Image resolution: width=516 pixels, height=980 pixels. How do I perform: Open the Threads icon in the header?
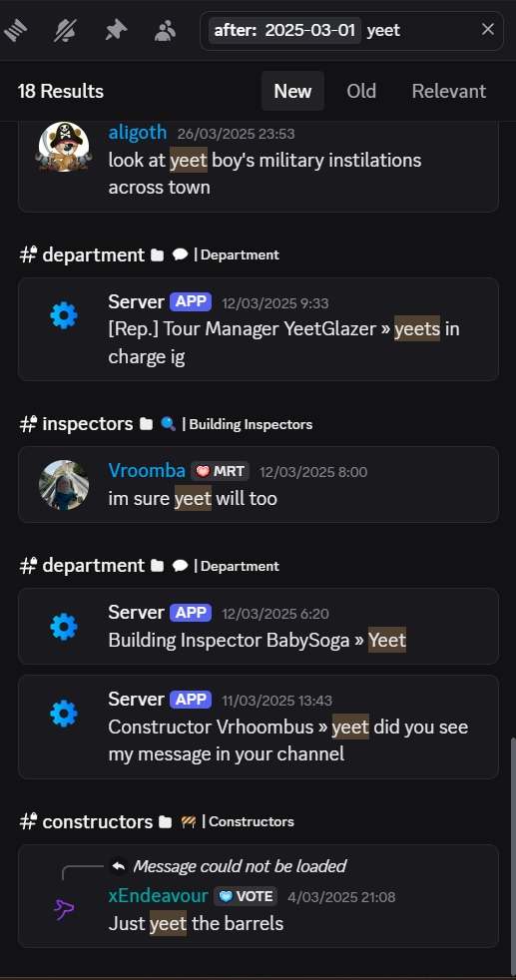pyautogui.click(x=16, y=30)
